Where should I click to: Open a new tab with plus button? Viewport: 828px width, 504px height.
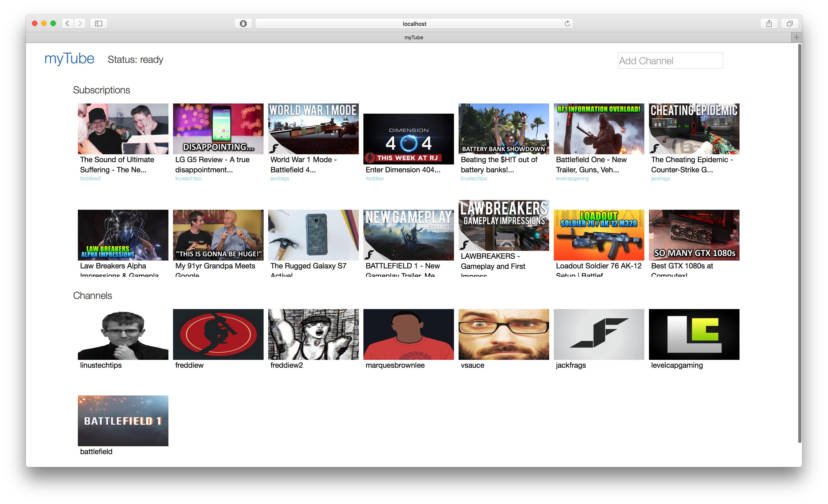(796, 37)
